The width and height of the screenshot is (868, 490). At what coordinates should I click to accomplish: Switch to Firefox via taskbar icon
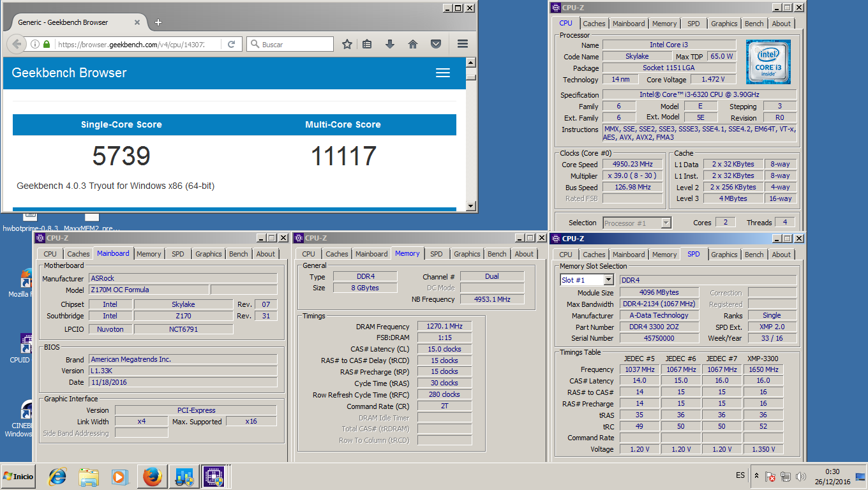coord(153,477)
